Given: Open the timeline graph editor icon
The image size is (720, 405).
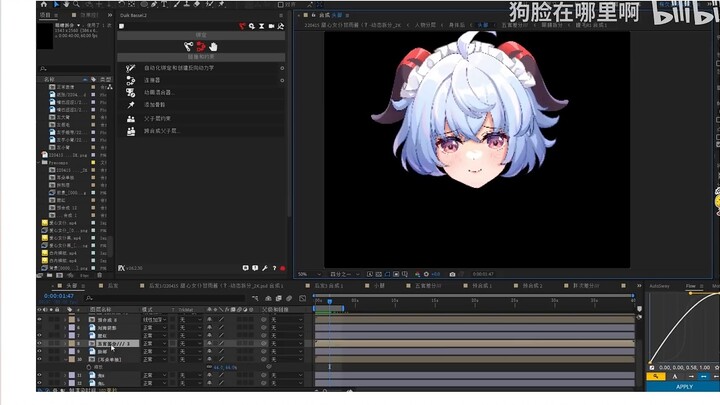Looking at the screenshot, I should 303,298.
